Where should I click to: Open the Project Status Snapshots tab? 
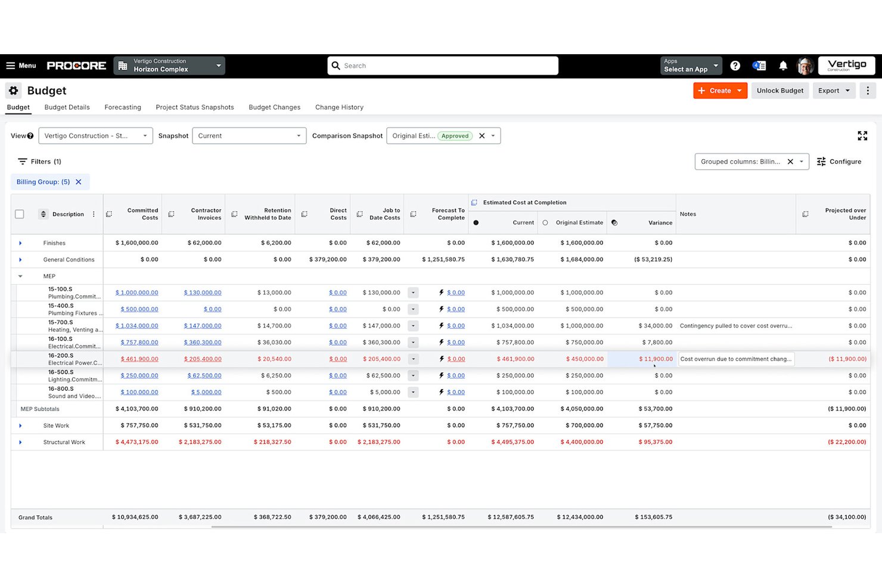click(x=195, y=107)
